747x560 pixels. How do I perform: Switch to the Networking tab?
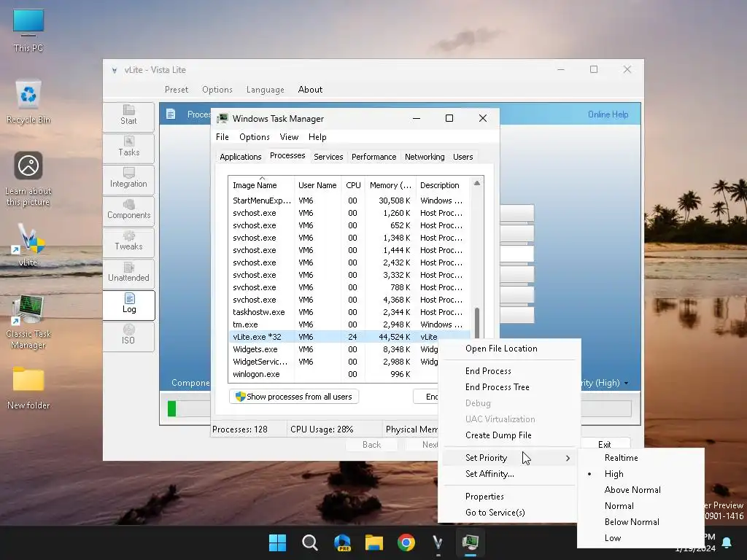tap(425, 157)
